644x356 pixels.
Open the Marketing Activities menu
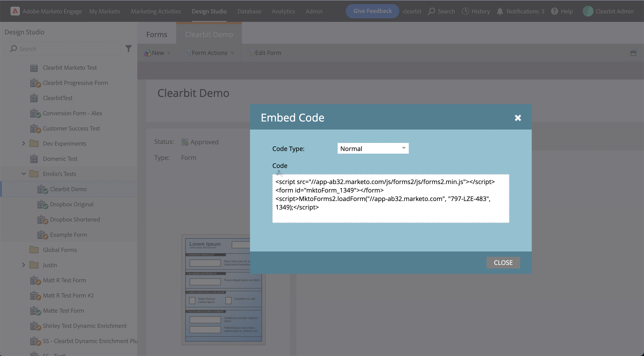(x=156, y=11)
